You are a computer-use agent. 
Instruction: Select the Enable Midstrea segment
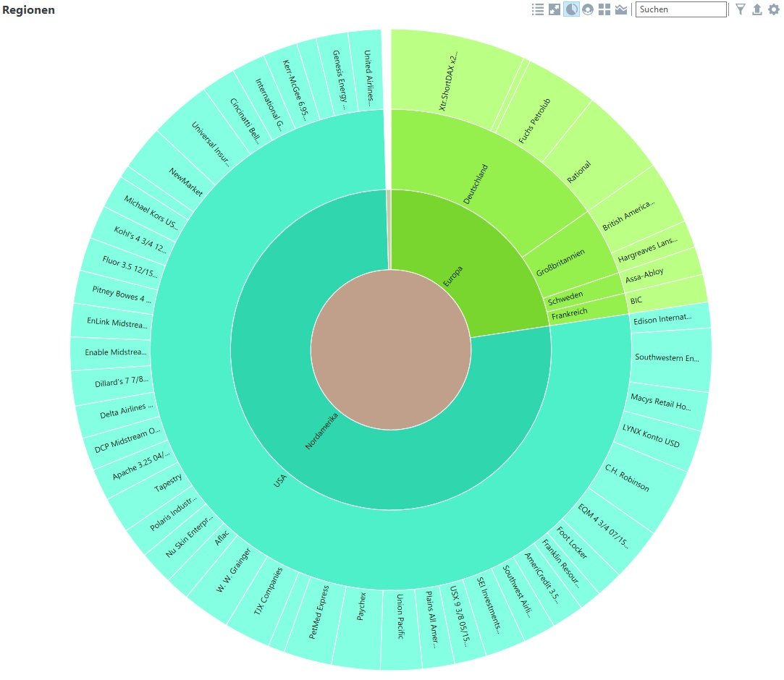point(112,353)
